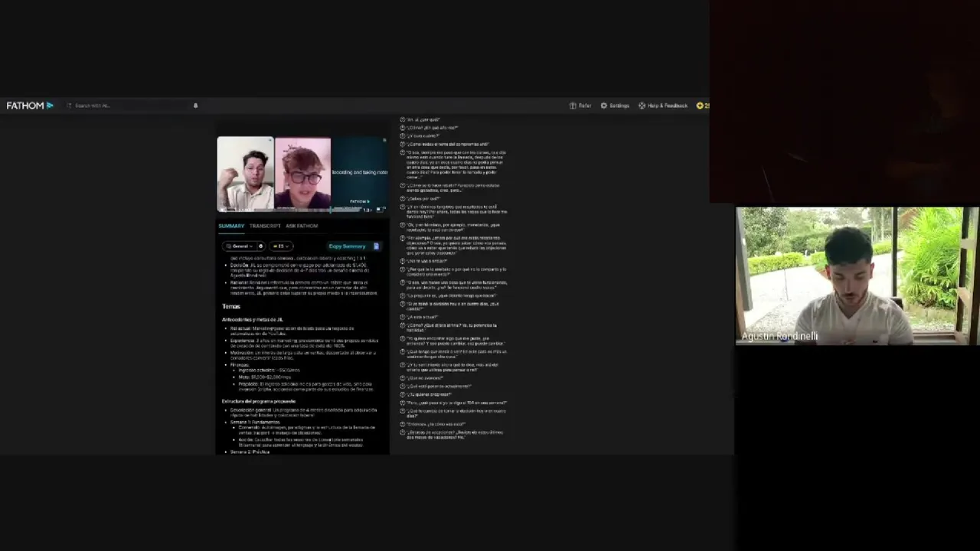This screenshot has width=980, height=551.
Task: Open Settings in the top bar
Action: [615, 106]
